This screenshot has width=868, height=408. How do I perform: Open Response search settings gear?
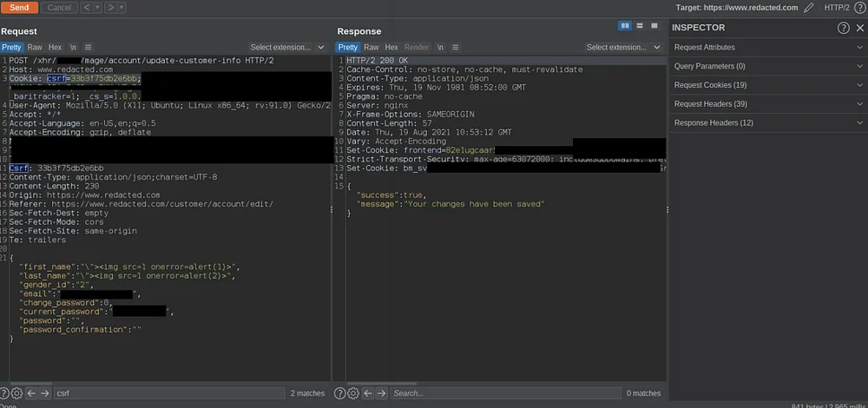pos(352,393)
